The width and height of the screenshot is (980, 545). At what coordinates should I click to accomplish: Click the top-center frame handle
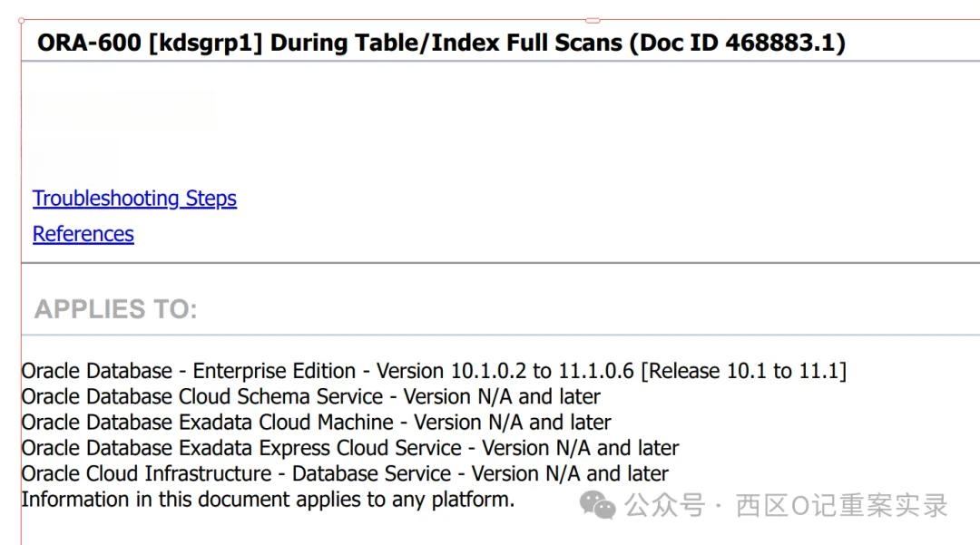(x=593, y=21)
